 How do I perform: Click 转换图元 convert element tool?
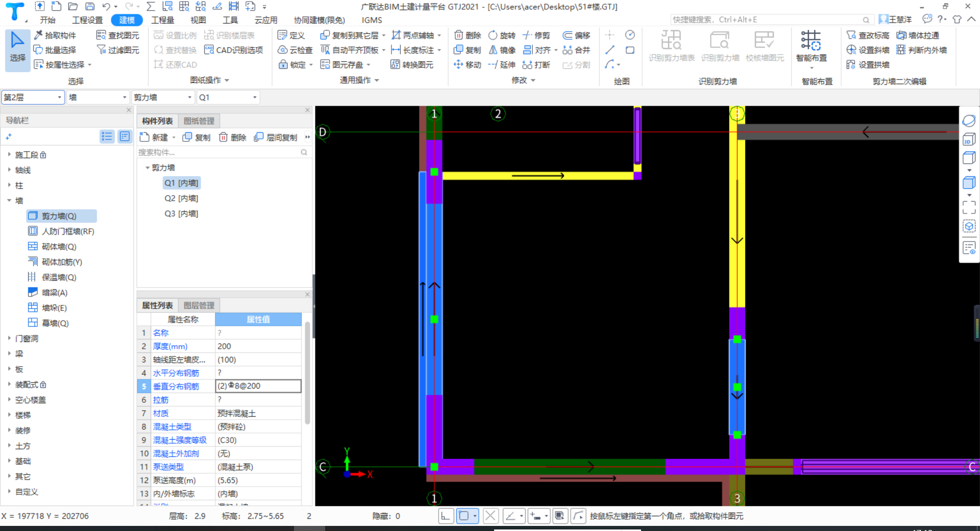click(x=412, y=65)
